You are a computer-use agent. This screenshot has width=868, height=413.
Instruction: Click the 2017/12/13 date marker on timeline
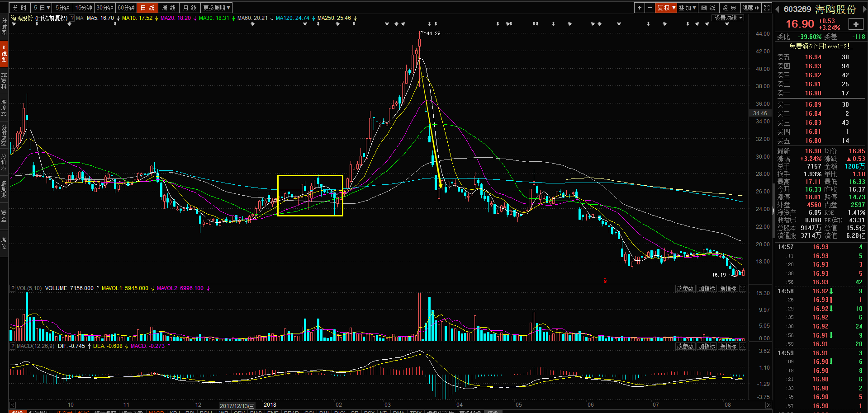[x=237, y=406]
